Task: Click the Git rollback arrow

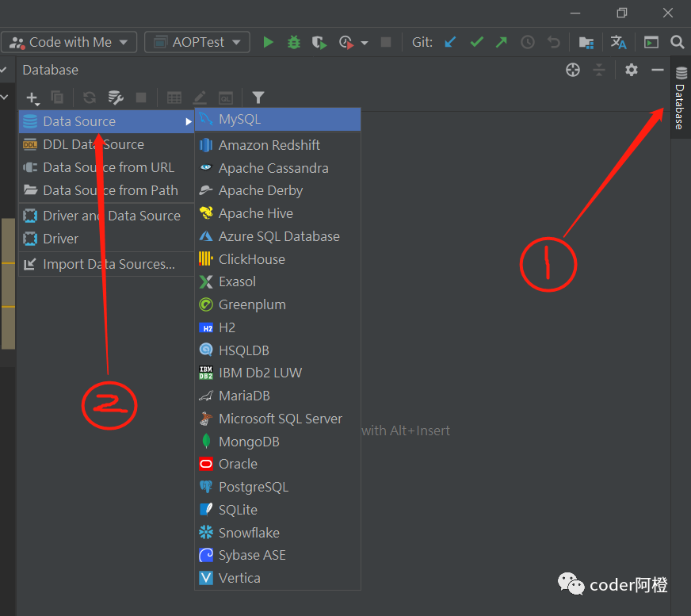Action: 553,42
